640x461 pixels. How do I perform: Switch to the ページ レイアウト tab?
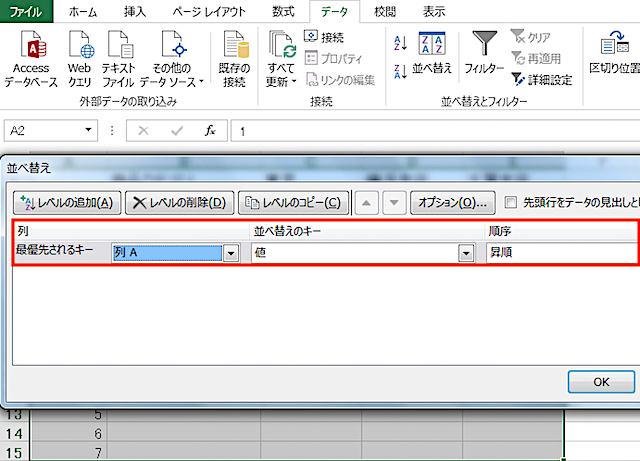[x=209, y=12]
